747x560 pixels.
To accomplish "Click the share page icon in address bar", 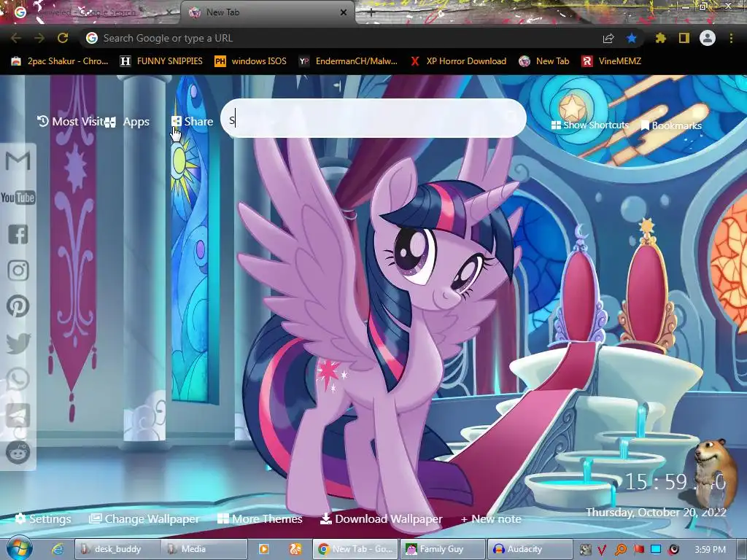I will 608,38.
